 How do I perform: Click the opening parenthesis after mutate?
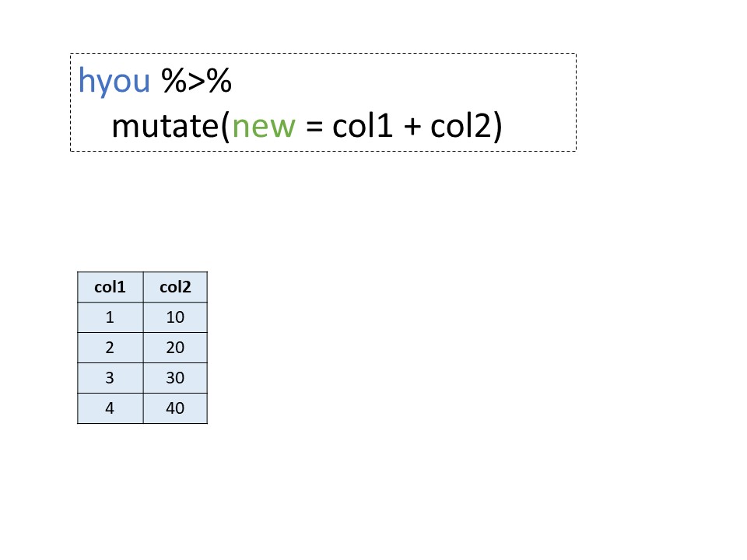pyautogui.click(x=225, y=126)
